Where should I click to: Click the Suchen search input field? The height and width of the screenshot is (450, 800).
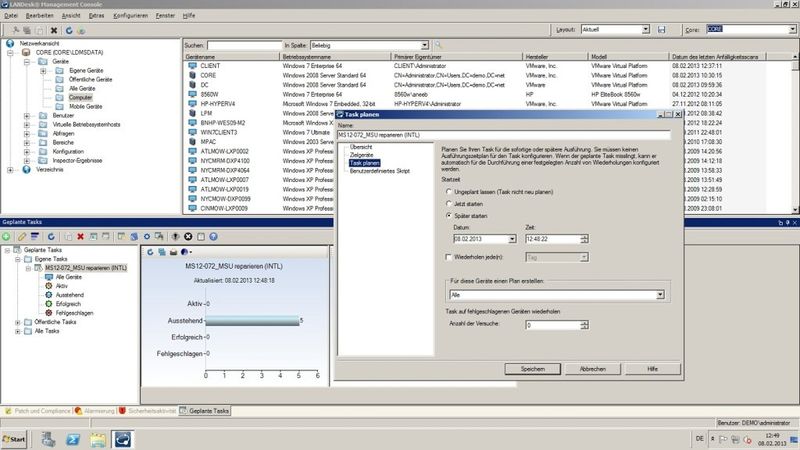point(244,45)
